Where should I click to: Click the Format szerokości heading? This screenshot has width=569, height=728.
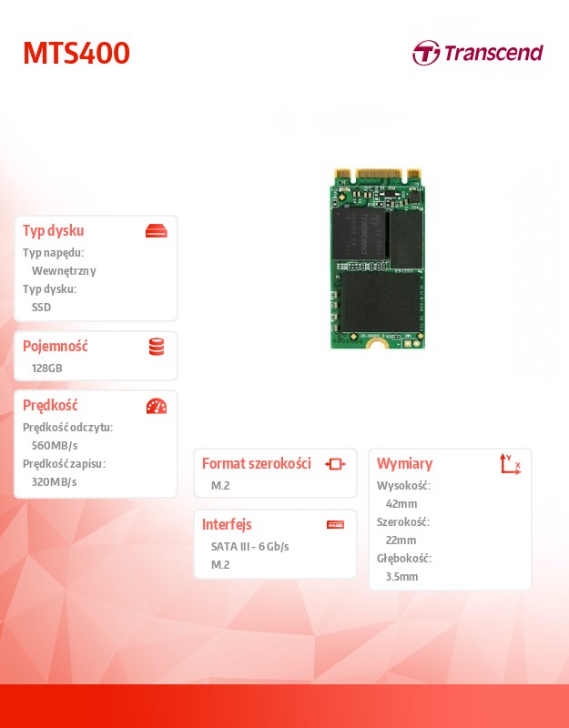[257, 463]
